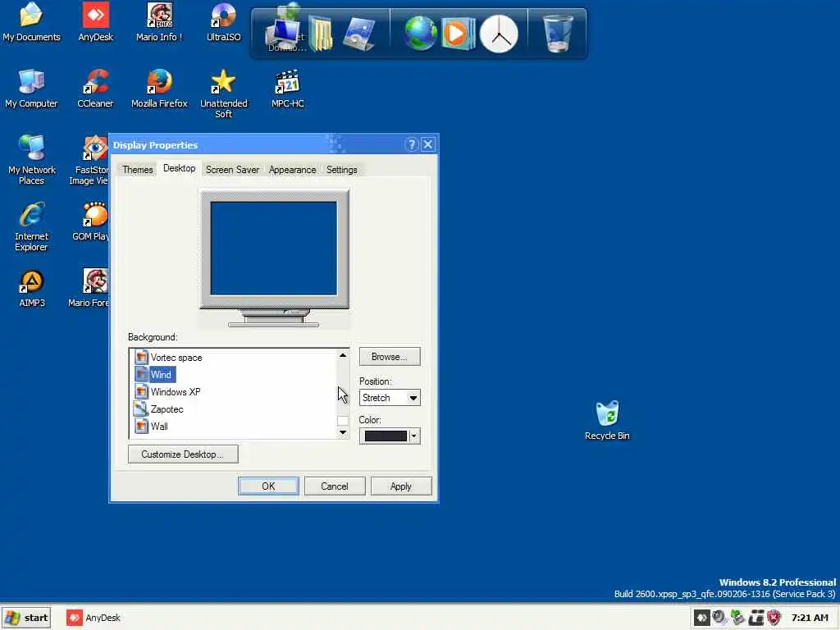840x630 pixels.
Task: Switch to the Screen Saver tab
Action: (x=232, y=169)
